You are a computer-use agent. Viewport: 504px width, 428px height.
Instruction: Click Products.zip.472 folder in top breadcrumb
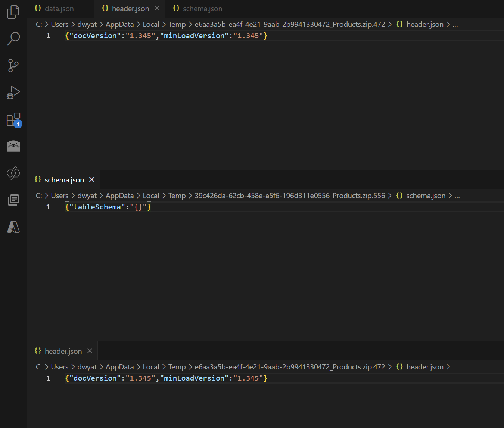click(x=290, y=24)
